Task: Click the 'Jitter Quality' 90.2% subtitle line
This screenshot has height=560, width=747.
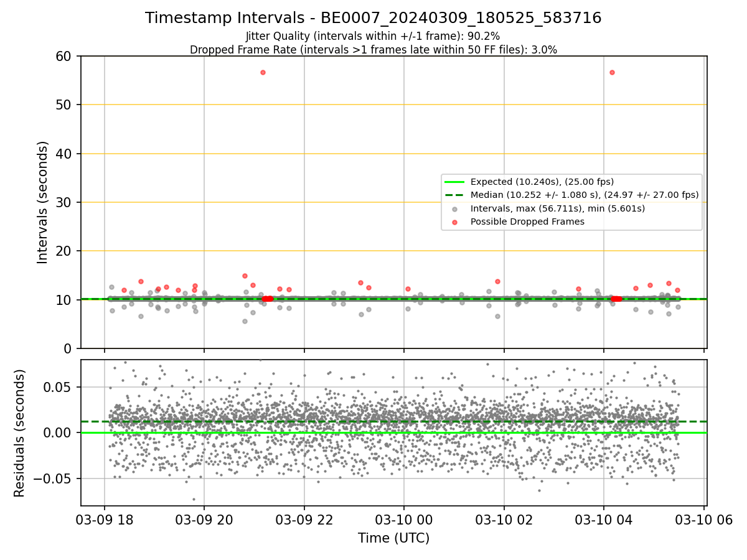Action: point(373,36)
